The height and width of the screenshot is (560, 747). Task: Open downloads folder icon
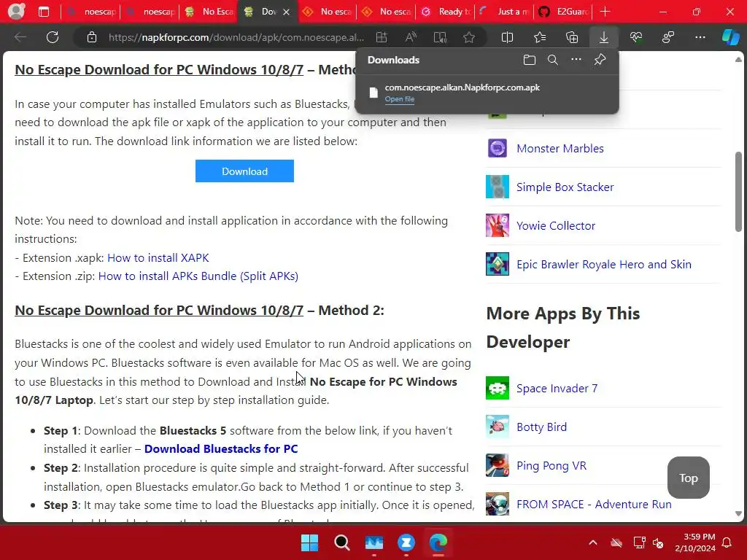530,60
